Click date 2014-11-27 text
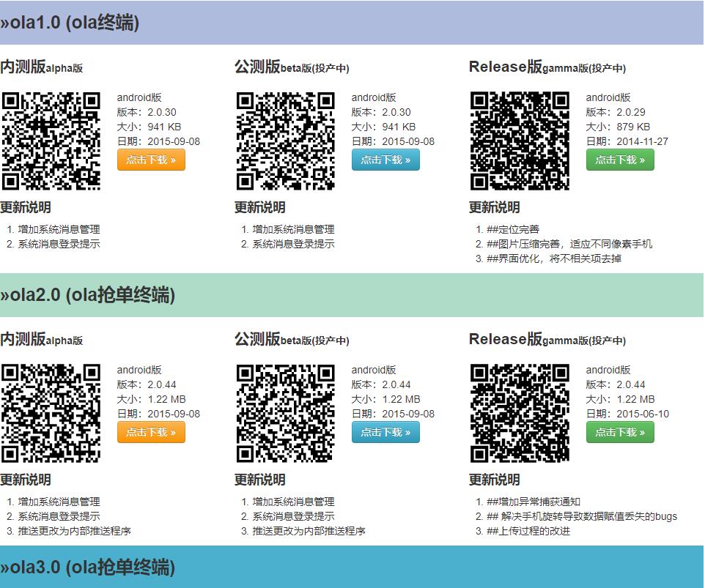The width and height of the screenshot is (705, 588). tap(627, 141)
